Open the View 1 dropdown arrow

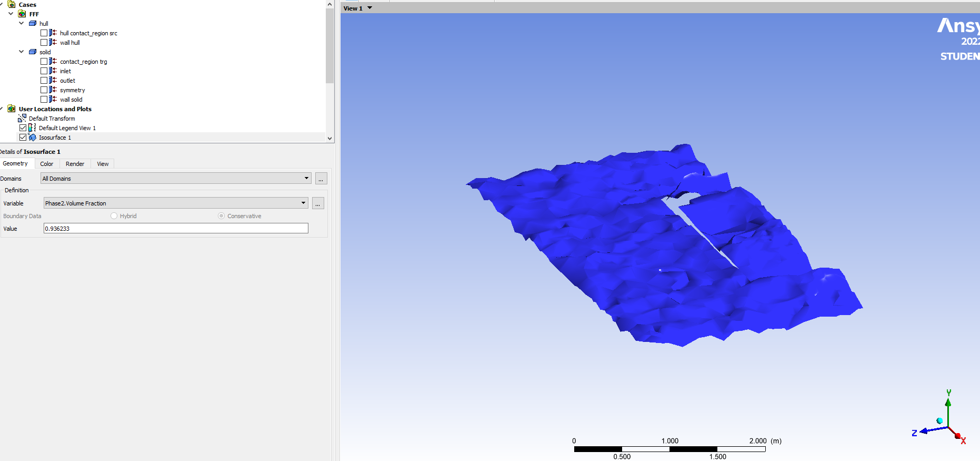click(x=369, y=8)
